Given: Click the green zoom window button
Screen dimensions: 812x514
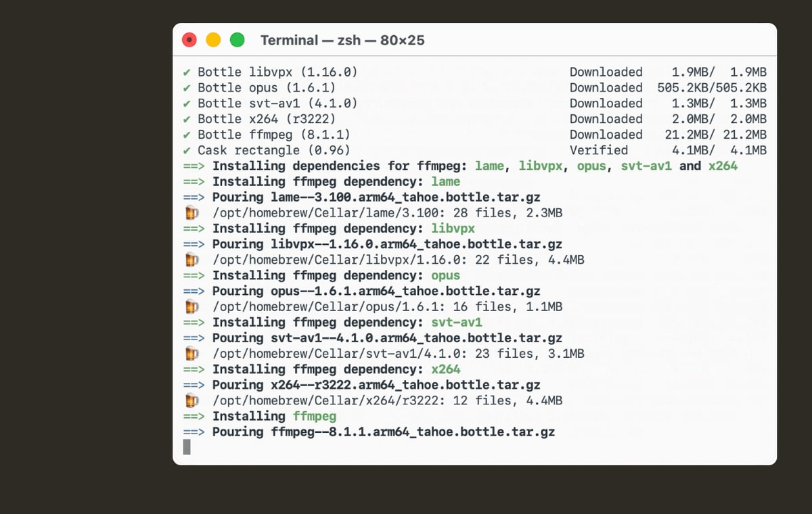Looking at the screenshot, I should tap(237, 40).
